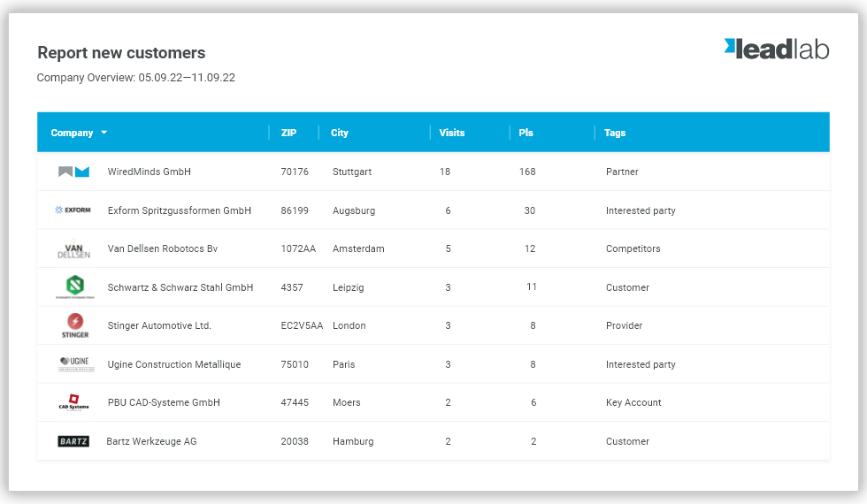Click the city London

click(x=349, y=325)
